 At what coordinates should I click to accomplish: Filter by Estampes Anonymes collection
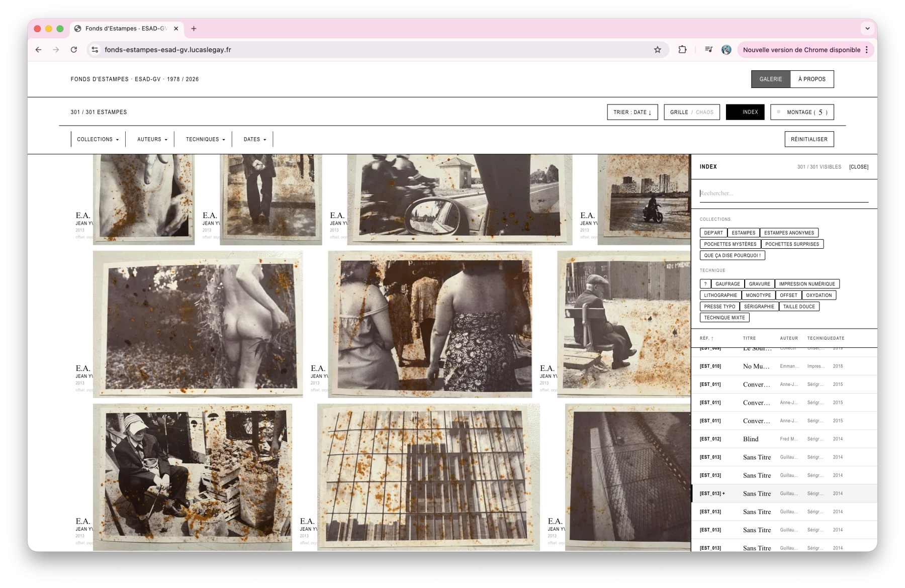789,233
